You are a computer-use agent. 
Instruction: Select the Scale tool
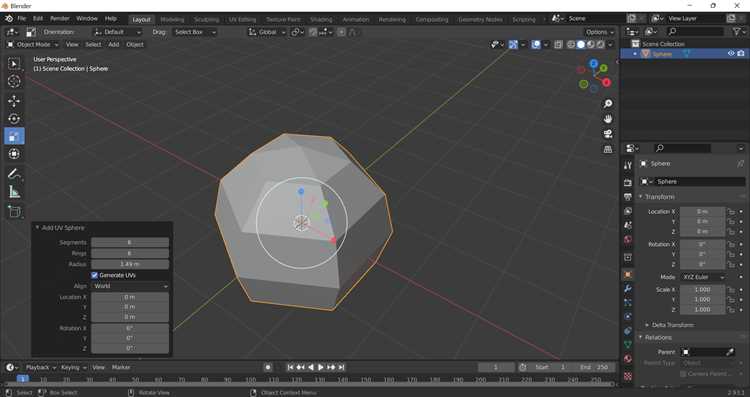(14, 136)
